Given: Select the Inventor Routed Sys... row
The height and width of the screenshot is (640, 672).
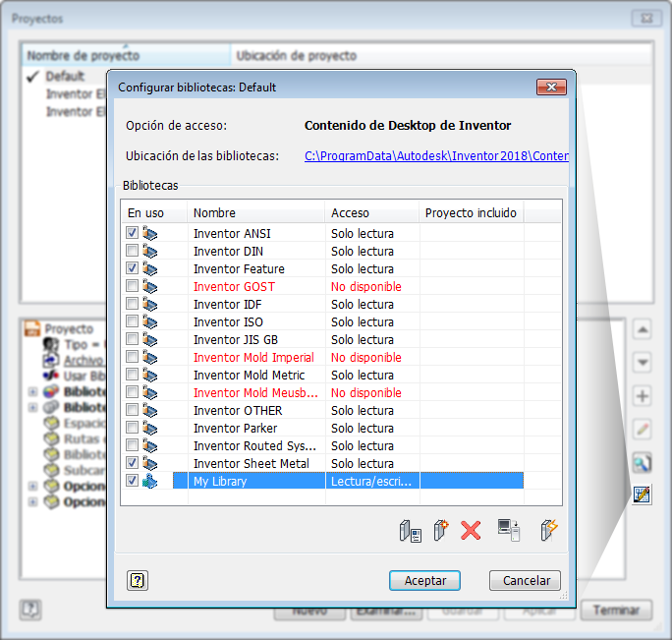Looking at the screenshot, I should coord(322,445).
